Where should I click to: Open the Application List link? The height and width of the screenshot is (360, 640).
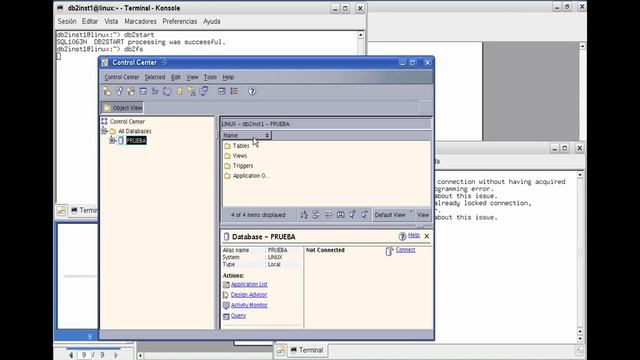click(x=249, y=284)
